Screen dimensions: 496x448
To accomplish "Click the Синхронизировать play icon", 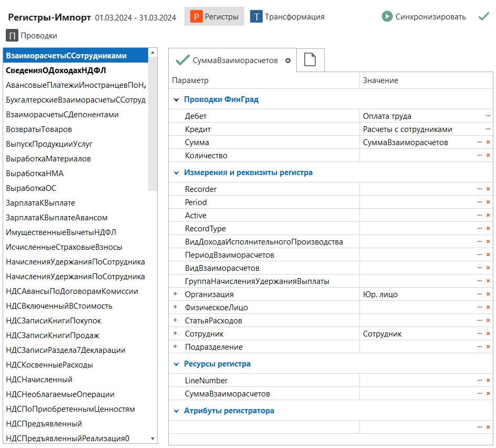I will point(387,16).
